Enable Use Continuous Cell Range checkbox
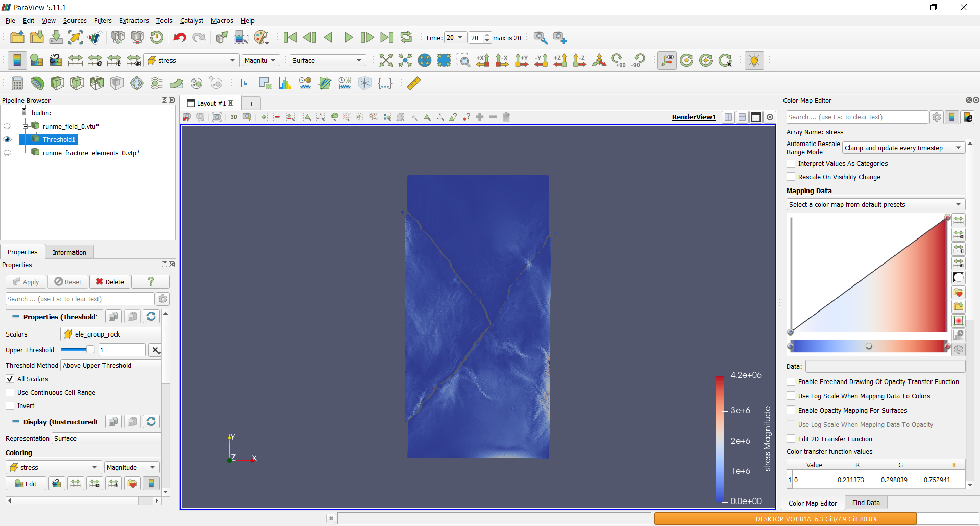Screen dimensions: 980x526 click(10, 392)
